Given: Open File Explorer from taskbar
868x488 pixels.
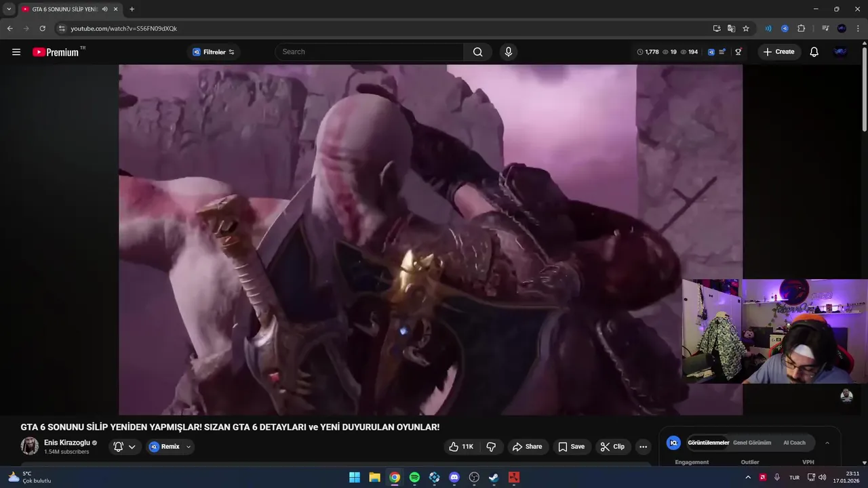Looking at the screenshot, I should pyautogui.click(x=374, y=477).
